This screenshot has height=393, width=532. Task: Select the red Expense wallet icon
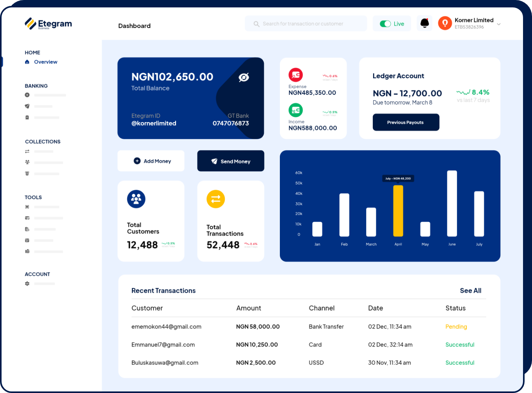(x=295, y=75)
